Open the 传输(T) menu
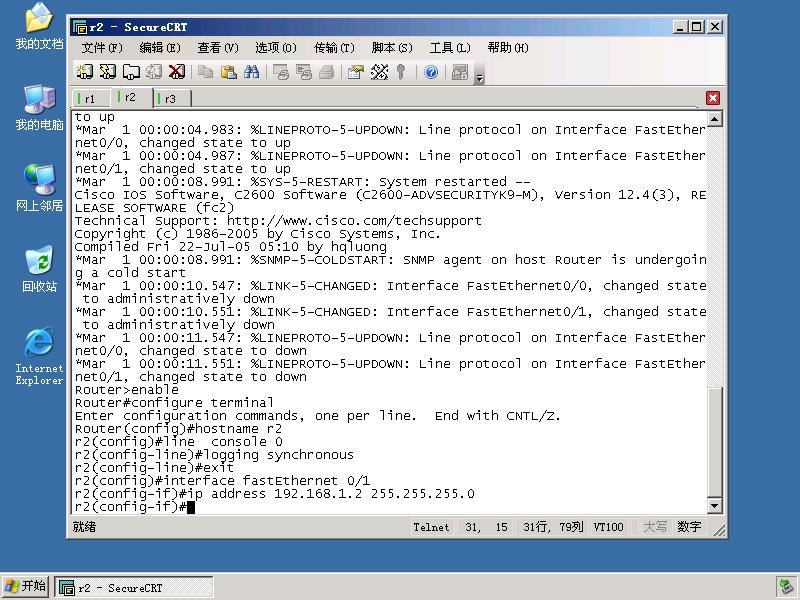800x600 pixels. [x=334, y=47]
